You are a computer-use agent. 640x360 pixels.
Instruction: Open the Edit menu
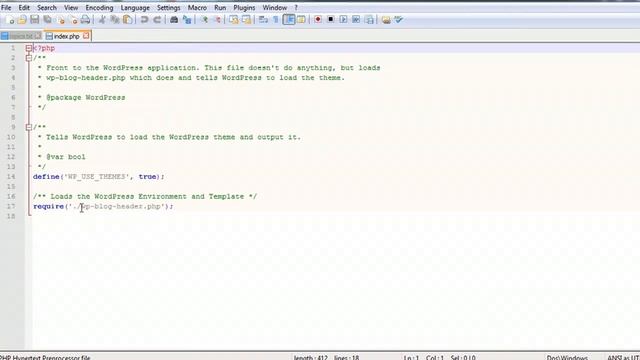24,8
